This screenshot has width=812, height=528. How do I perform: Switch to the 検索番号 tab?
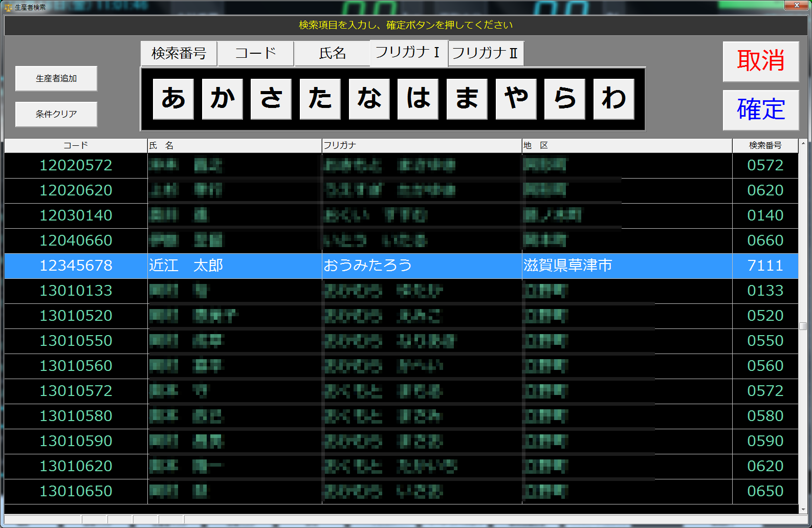(x=179, y=54)
